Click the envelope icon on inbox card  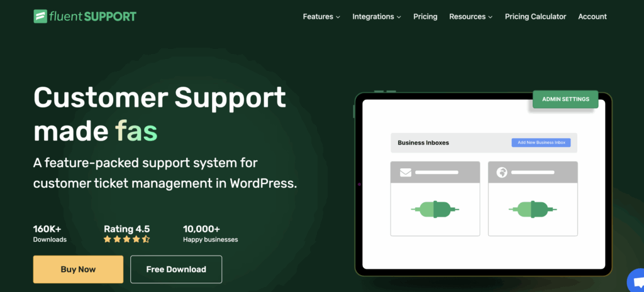pos(406,172)
